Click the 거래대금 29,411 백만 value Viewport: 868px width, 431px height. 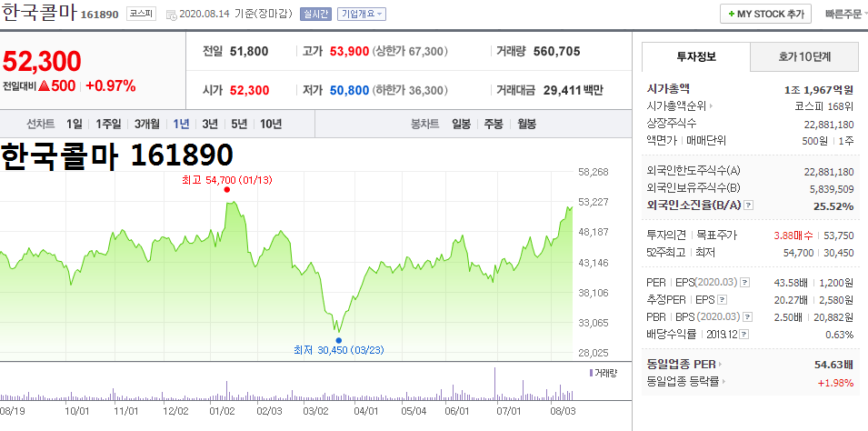[574, 90]
